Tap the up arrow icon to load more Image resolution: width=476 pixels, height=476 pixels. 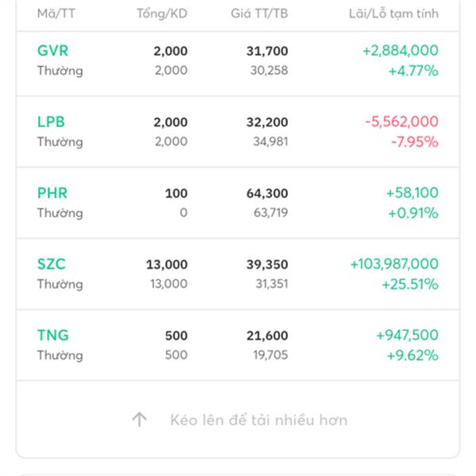pos(140,419)
